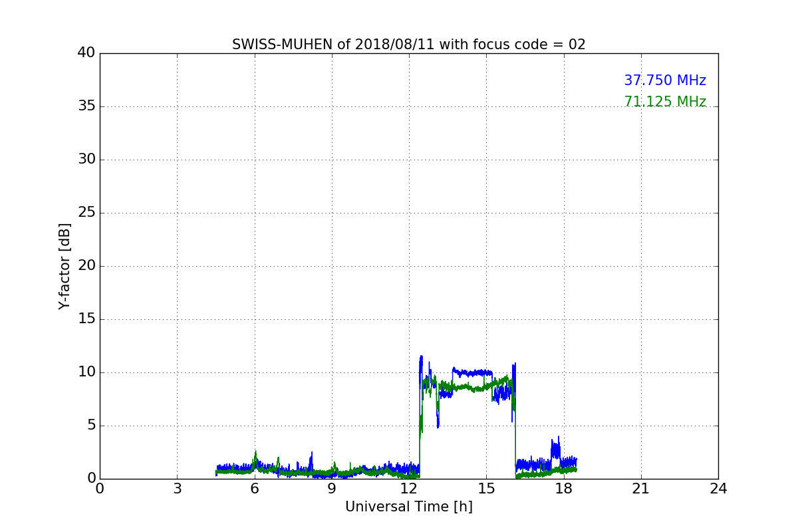Image resolution: width=798 pixels, height=532 pixels.
Task: Click x-axis tick label '9'
Action: [x=332, y=488]
